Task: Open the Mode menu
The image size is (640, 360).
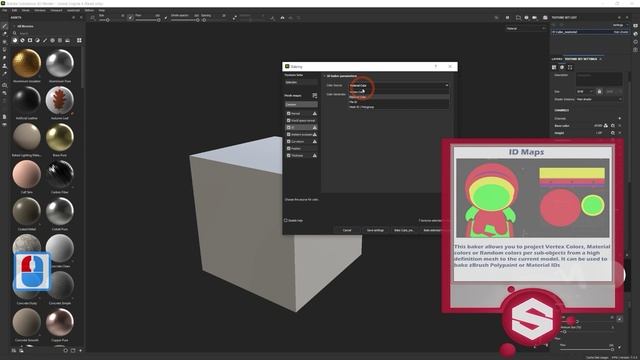Action: pyautogui.click(x=25, y=10)
